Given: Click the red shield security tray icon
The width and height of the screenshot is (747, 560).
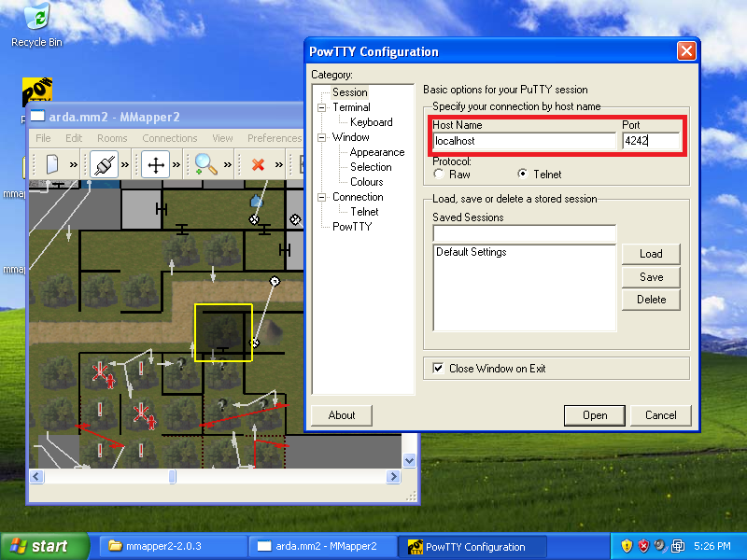Looking at the screenshot, I should tap(643, 546).
